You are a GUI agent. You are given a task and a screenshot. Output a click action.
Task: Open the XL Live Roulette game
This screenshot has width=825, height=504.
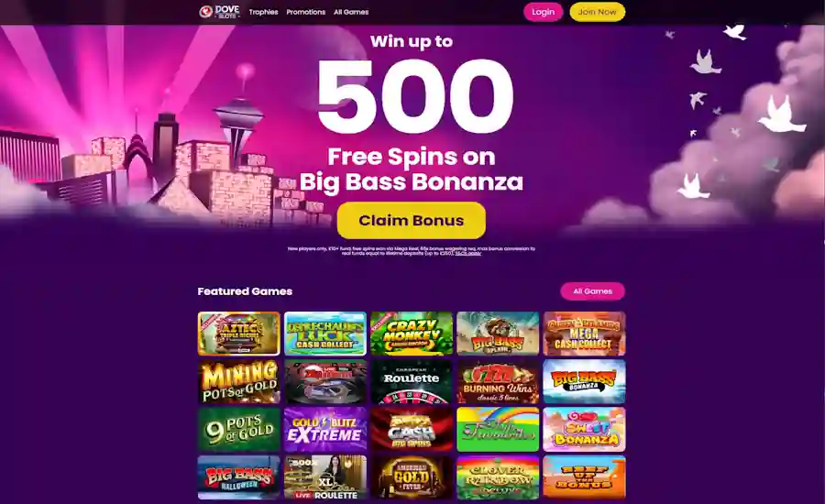point(325,477)
